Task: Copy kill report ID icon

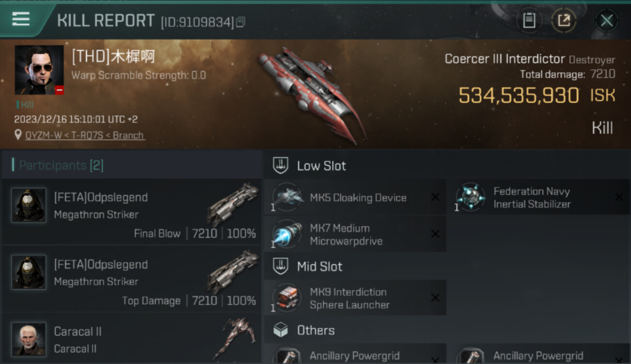Action: click(x=241, y=22)
